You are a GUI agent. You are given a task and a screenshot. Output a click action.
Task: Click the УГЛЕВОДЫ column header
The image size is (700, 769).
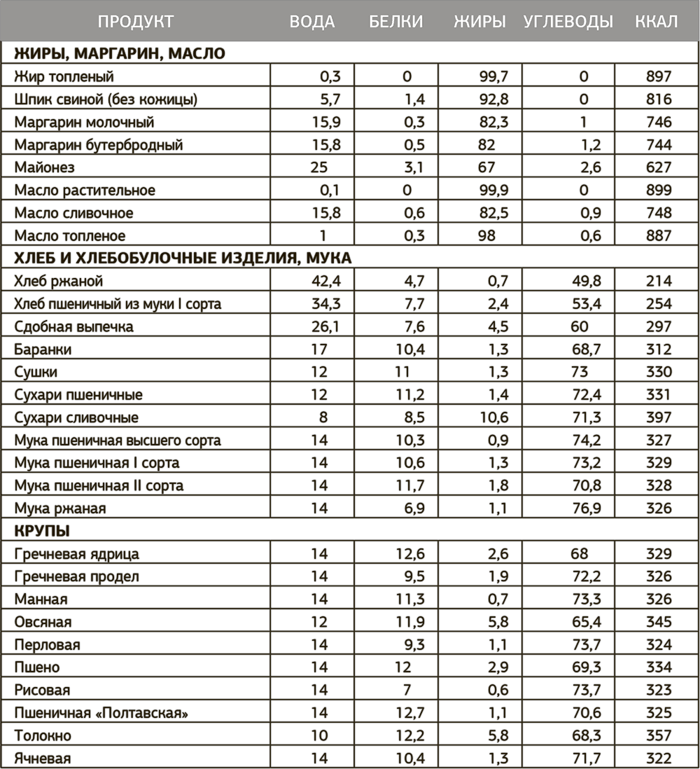[568, 22]
